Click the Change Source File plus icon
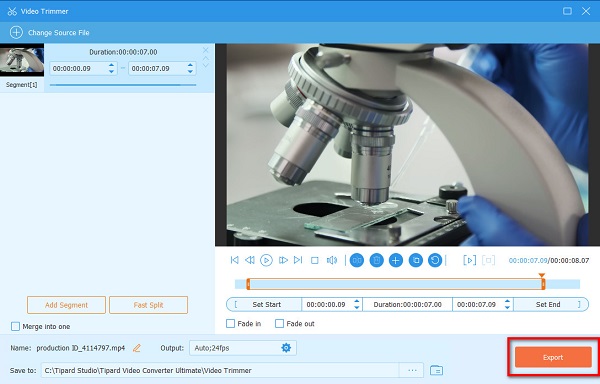Viewport: 600px width, 384px height. [x=16, y=33]
